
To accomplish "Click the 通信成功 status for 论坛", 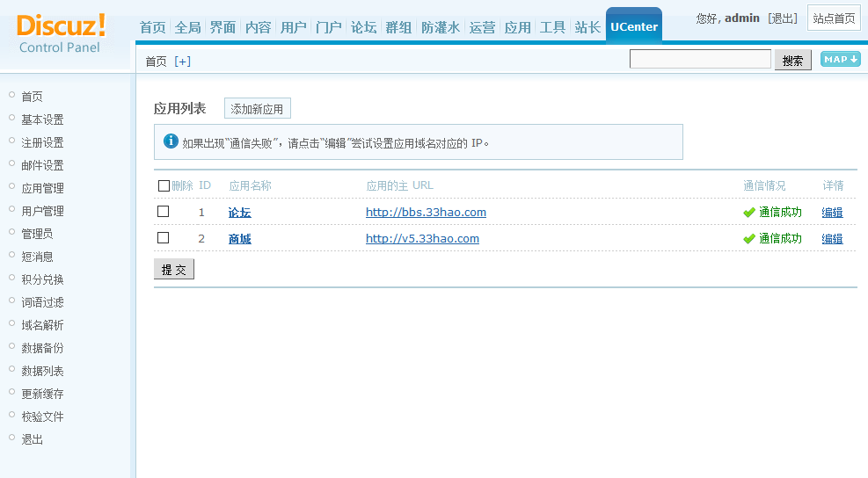I will click(x=780, y=212).
